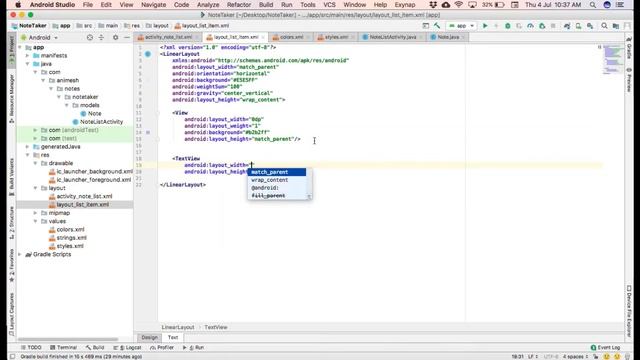Open strings.xml in project tree
640x360 pixels.
coord(71,238)
